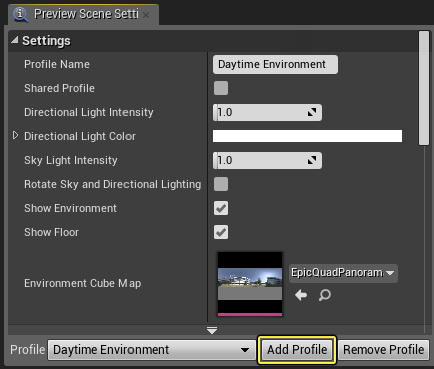This screenshot has width=434, height=369.
Task: Open the EpicQuadPanorama asset dropdown
Action: click(343, 273)
